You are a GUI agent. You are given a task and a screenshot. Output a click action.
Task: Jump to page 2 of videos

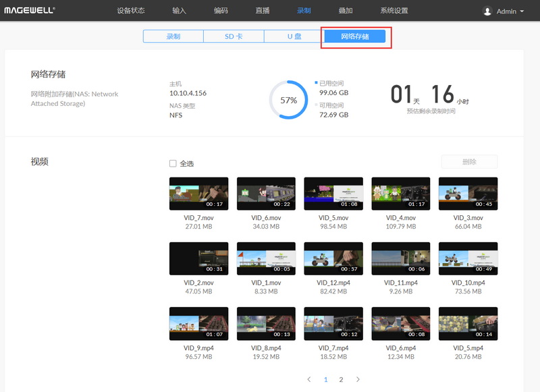tap(341, 380)
